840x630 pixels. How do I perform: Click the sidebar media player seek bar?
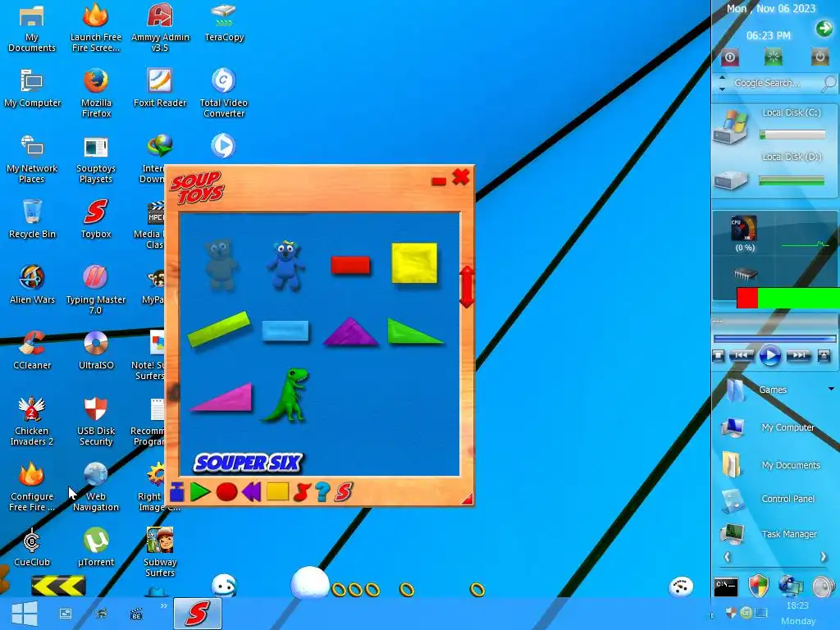click(774, 339)
